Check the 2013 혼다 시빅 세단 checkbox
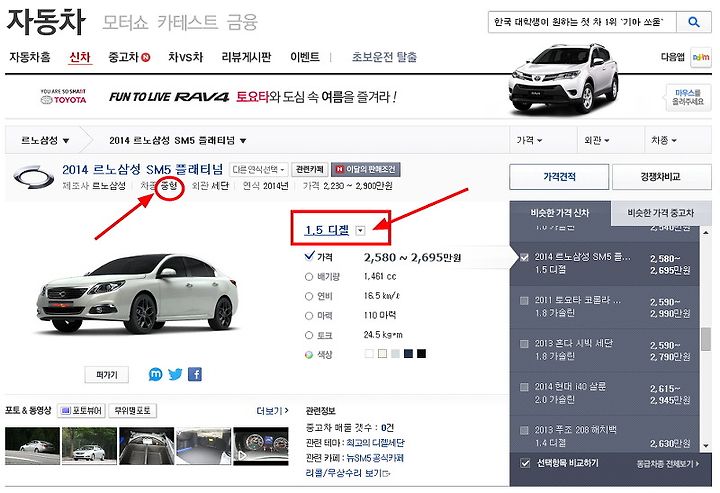 click(x=524, y=344)
